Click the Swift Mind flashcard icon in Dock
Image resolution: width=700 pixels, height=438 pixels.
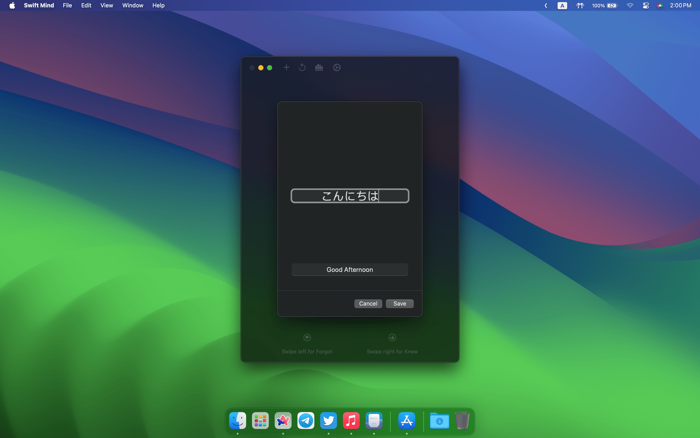tap(374, 421)
